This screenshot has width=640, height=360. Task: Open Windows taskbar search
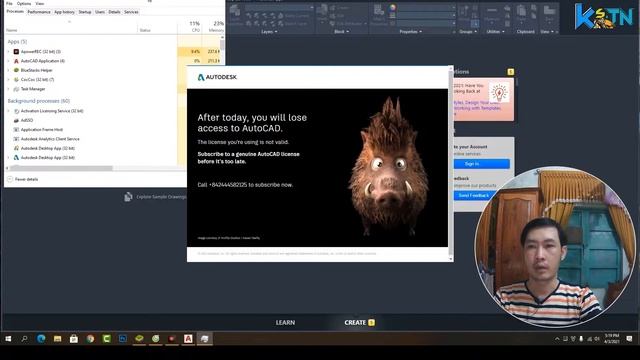click(24, 339)
